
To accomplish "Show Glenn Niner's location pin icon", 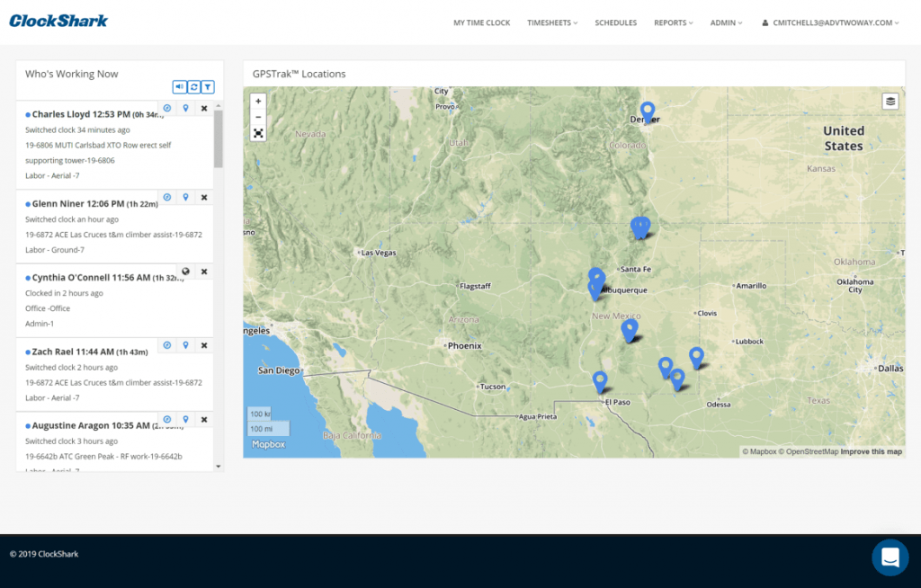I will pos(185,198).
